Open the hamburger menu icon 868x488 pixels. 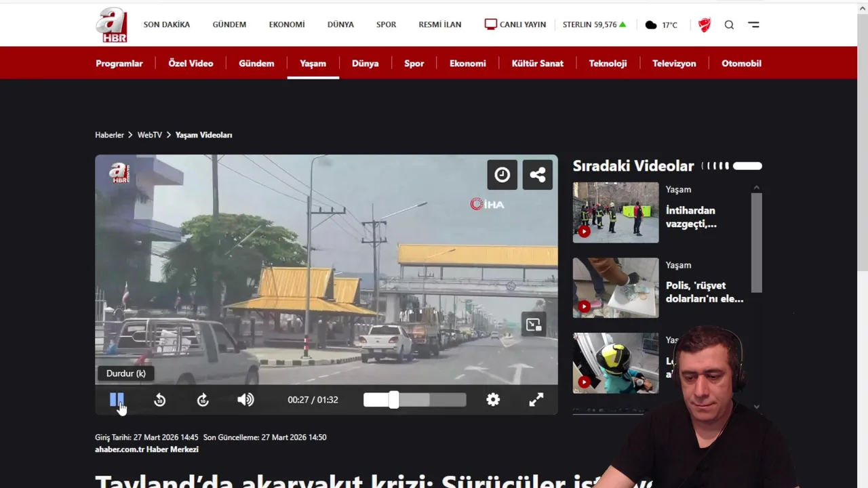click(753, 24)
